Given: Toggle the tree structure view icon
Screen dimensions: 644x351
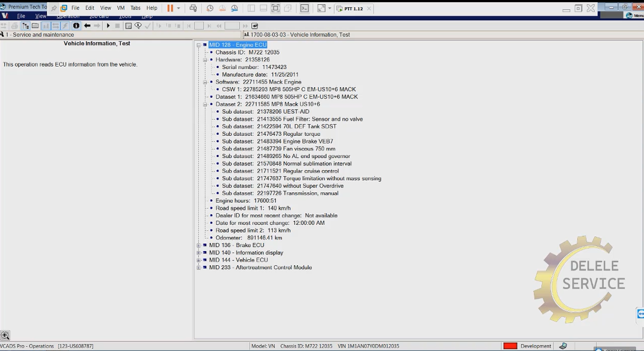Looking at the screenshot, I should 25,26.
